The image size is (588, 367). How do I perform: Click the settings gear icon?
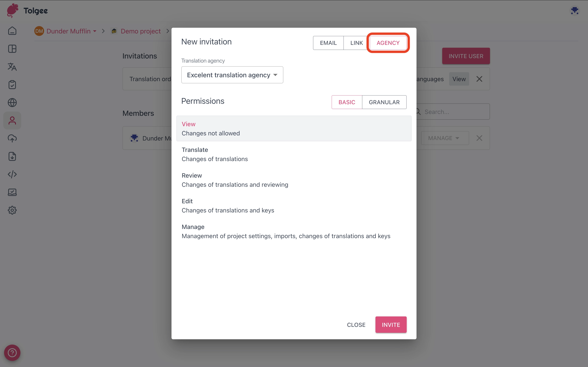pos(12,210)
